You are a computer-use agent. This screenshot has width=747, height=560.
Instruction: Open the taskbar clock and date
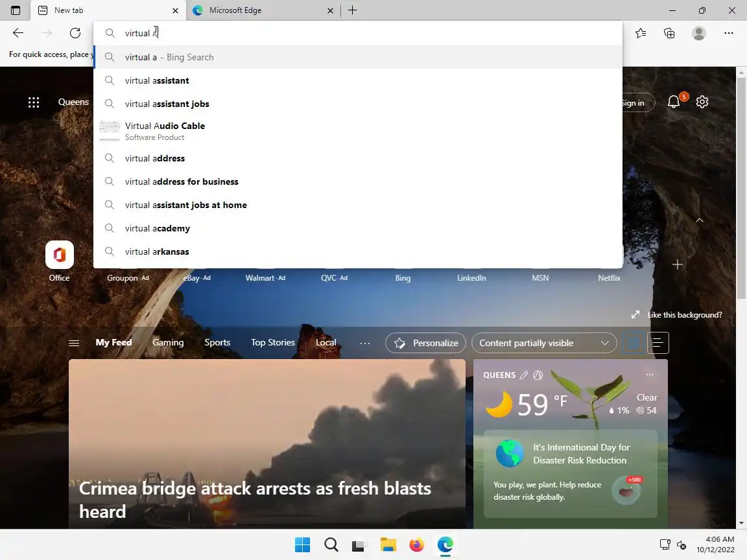pos(716,544)
